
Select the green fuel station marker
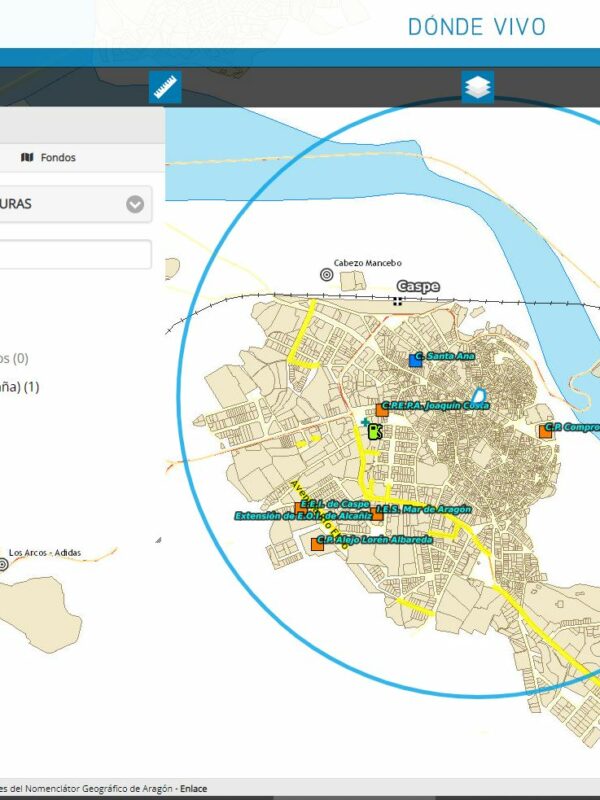tap(375, 432)
